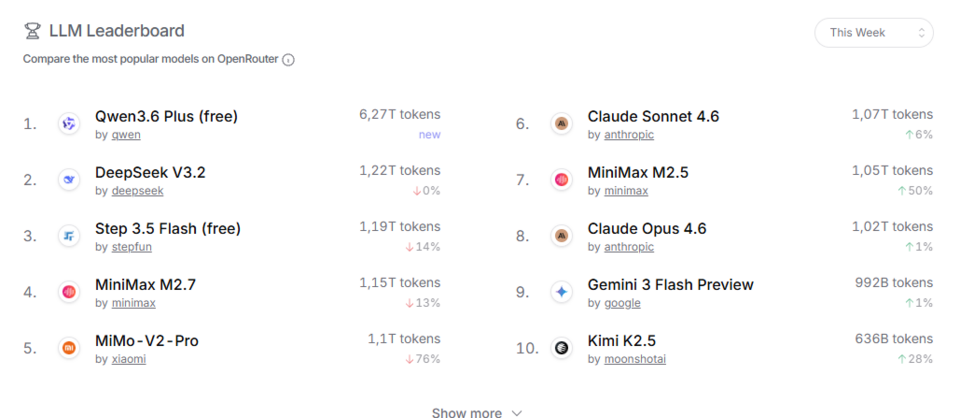Click the Claude Opus 4.6 logo icon
Screen dimensions: 960x418
[562, 236]
